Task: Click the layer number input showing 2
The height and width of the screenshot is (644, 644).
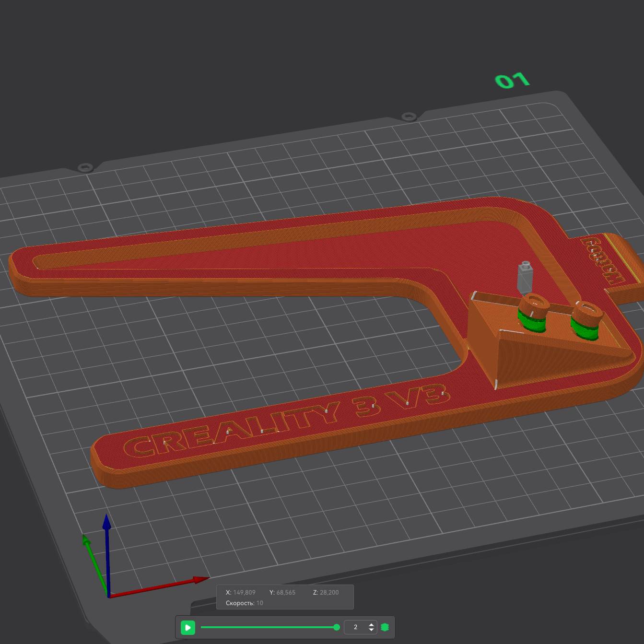Action: pyautogui.click(x=356, y=627)
